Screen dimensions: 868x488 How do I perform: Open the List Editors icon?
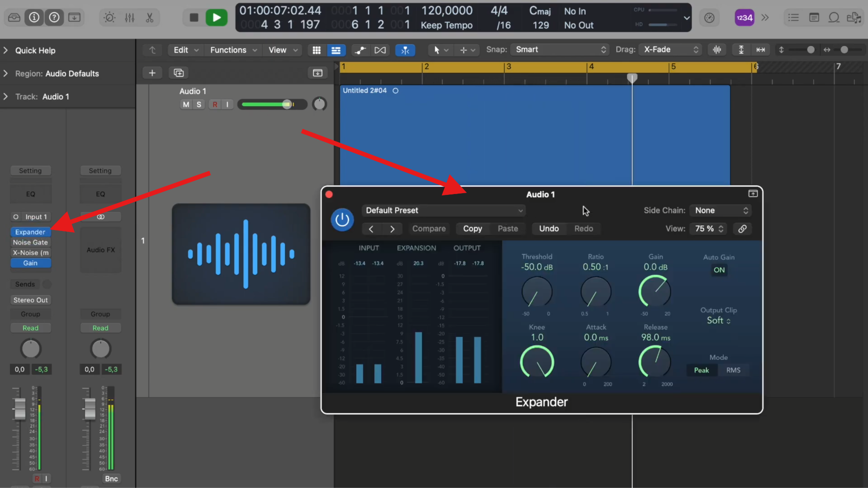tap(793, 17)
